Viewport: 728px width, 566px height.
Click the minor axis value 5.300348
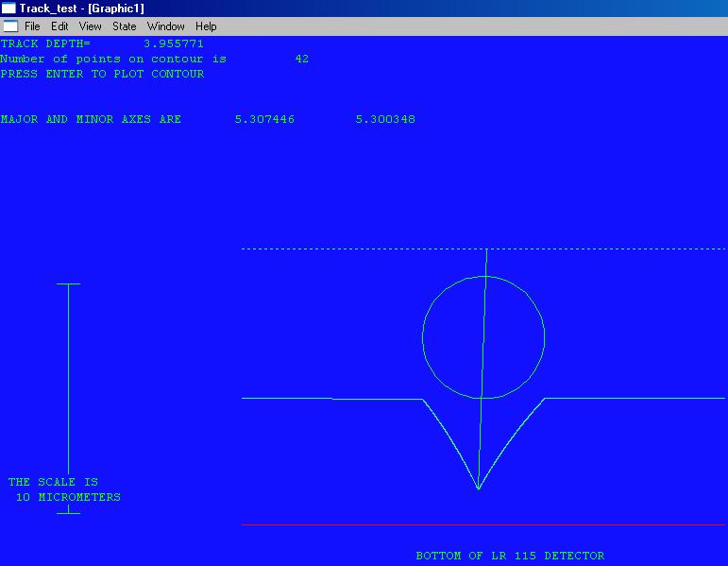385,120
